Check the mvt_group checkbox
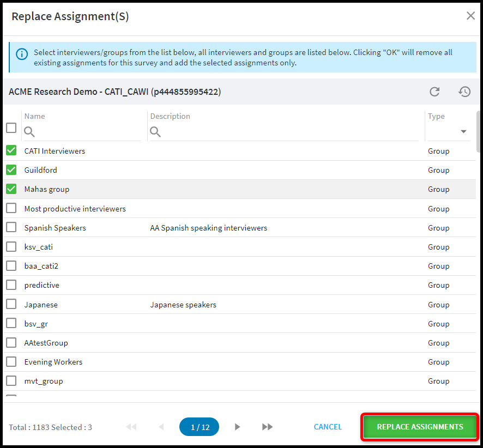Screen dimensions: 483x448 pyautogui.click(x=11, y=381)
